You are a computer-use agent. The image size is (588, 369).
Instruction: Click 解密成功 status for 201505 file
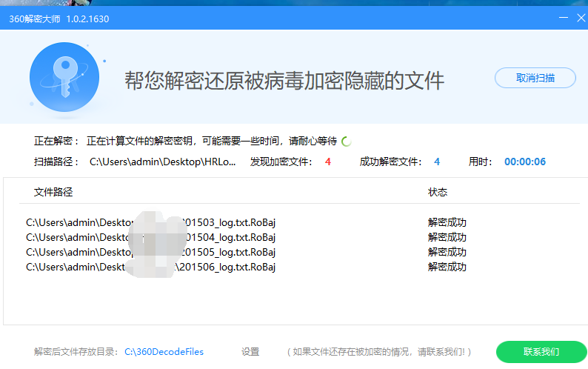click(447, 252)
